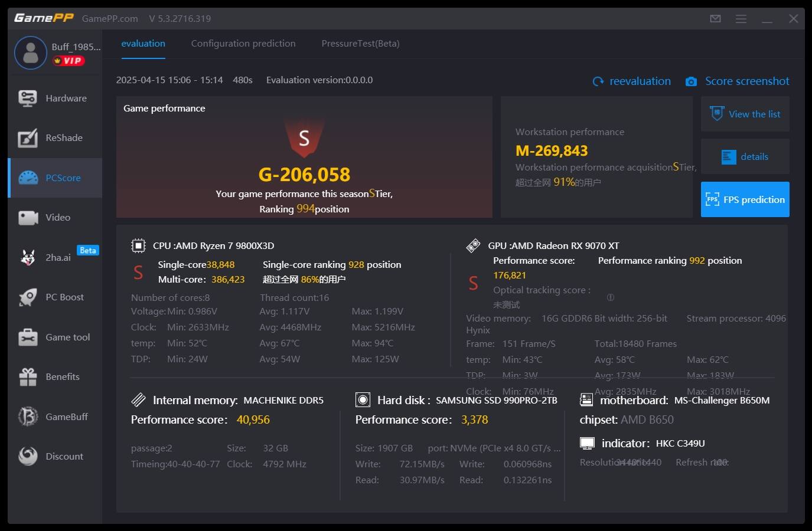Switch to Configuration prediction tab
Image resolution: width=812 pixels, height=531 pixels.
(x=243, y=44)
